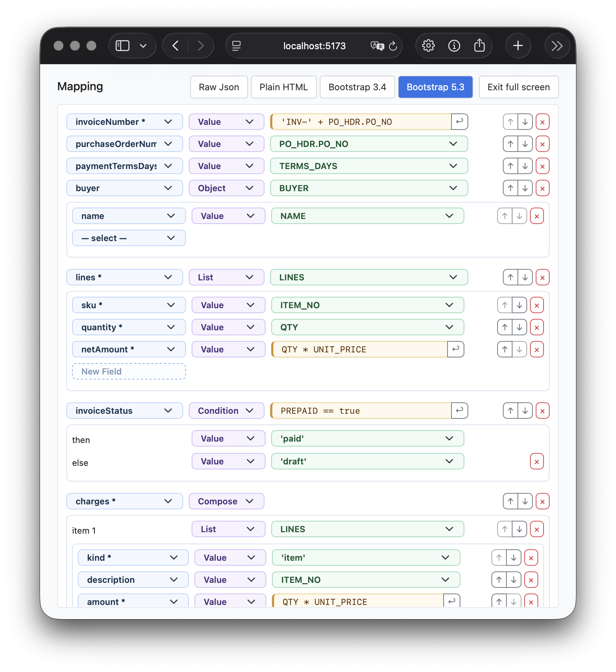Viewport: 616px width, 672px height.
Task: Go back with the browser back arrow
Action: (175, 46)
